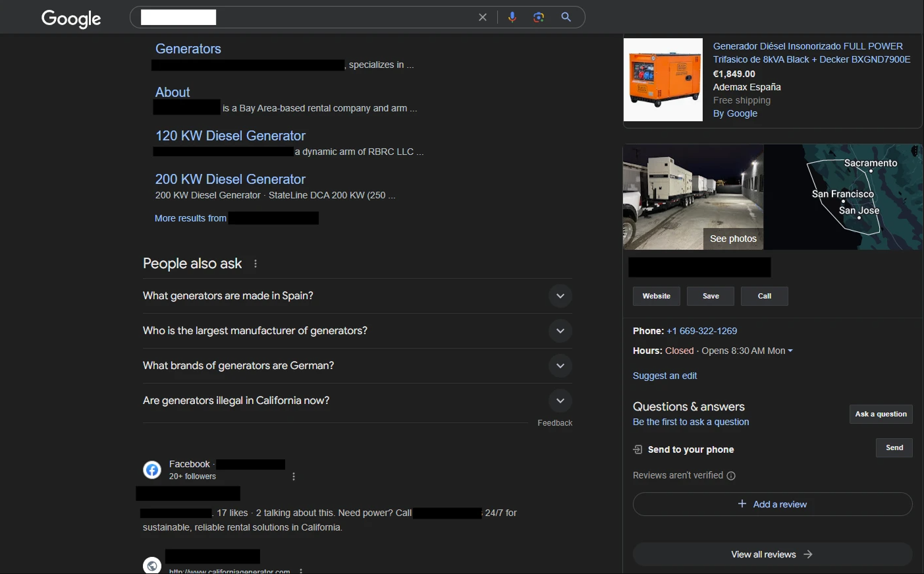Viewport: 924px width, 574px height.
Task: Open the 120 KW Diesel Generator link
Action: tap(230, 136)
